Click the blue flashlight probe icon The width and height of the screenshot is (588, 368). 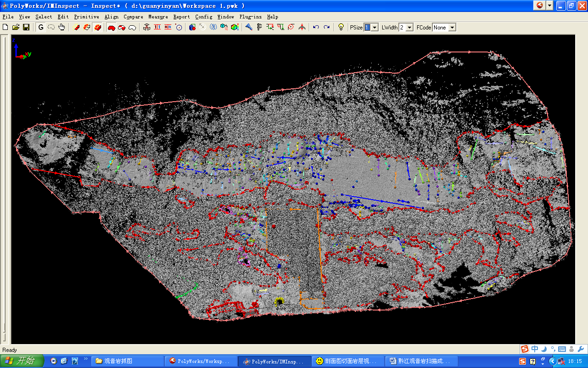[249, 28]
